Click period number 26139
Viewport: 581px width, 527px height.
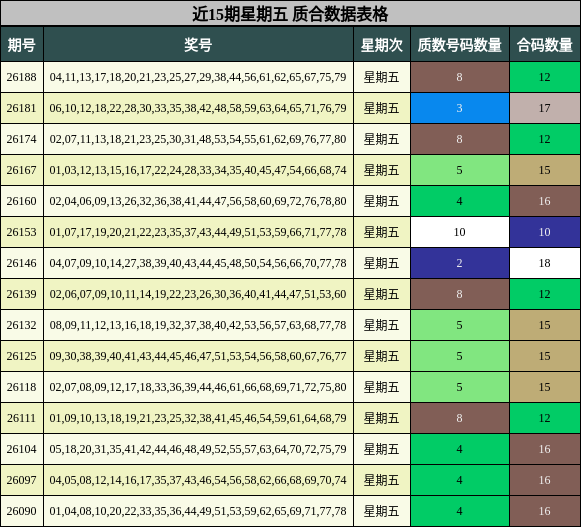click(21, 294)
